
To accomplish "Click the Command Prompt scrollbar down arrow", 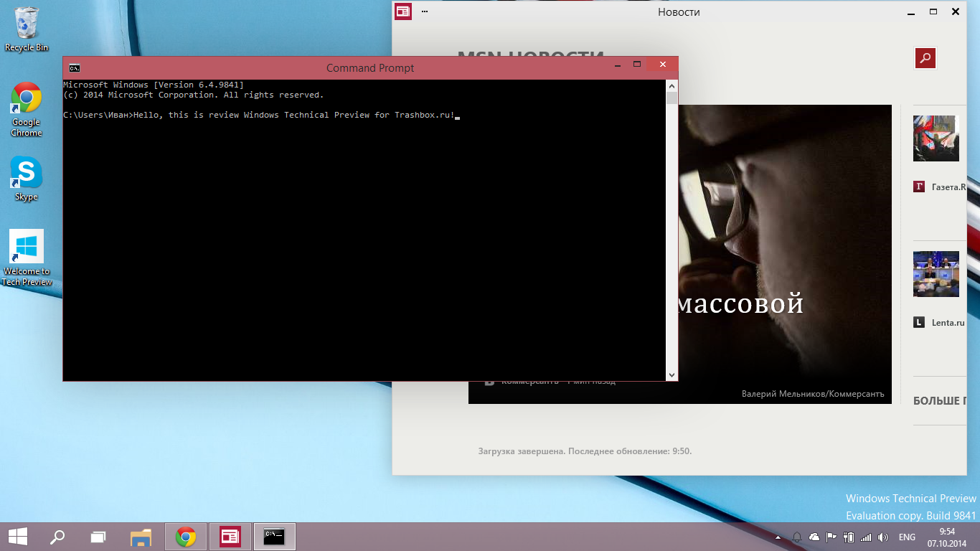I will (672, 375).
